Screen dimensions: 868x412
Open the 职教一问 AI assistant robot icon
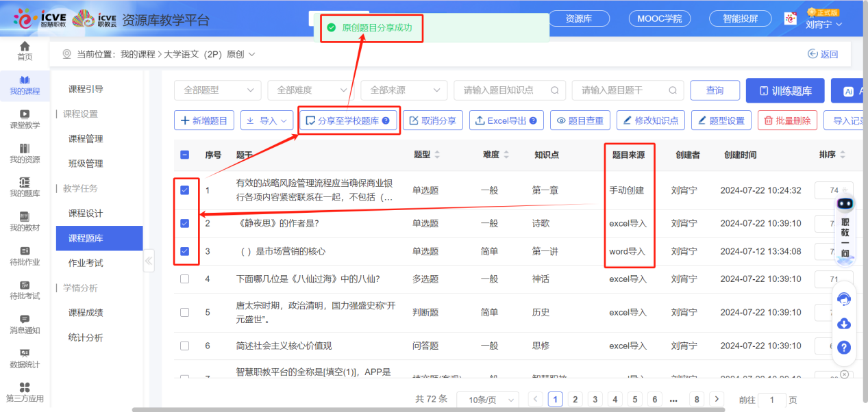pos(844,203)
